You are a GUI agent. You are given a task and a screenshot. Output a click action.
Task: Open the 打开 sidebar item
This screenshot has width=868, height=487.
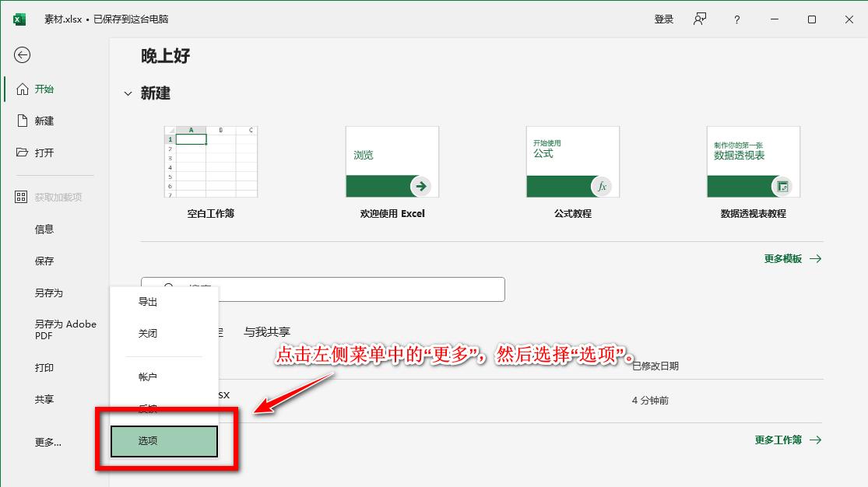(x=44, y=152)
